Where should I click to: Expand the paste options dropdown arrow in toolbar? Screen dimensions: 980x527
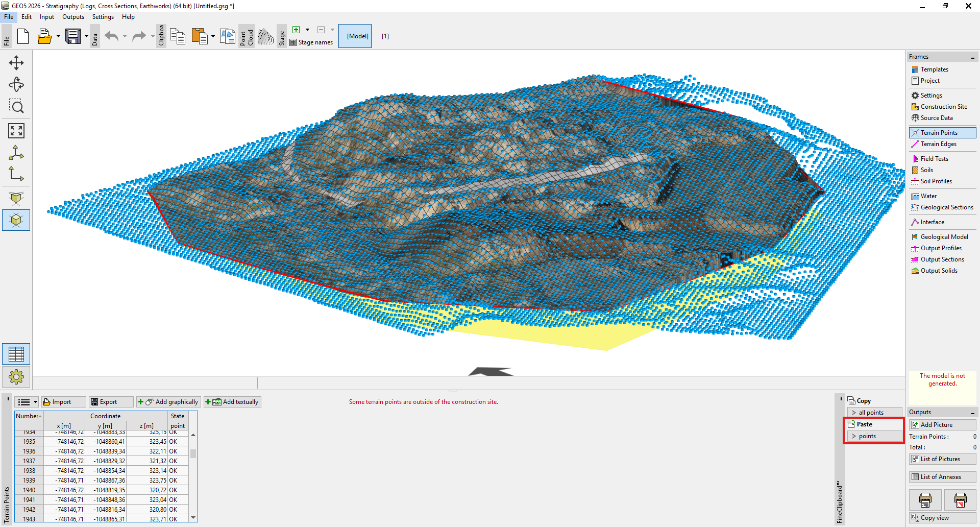tap(213, 36)
